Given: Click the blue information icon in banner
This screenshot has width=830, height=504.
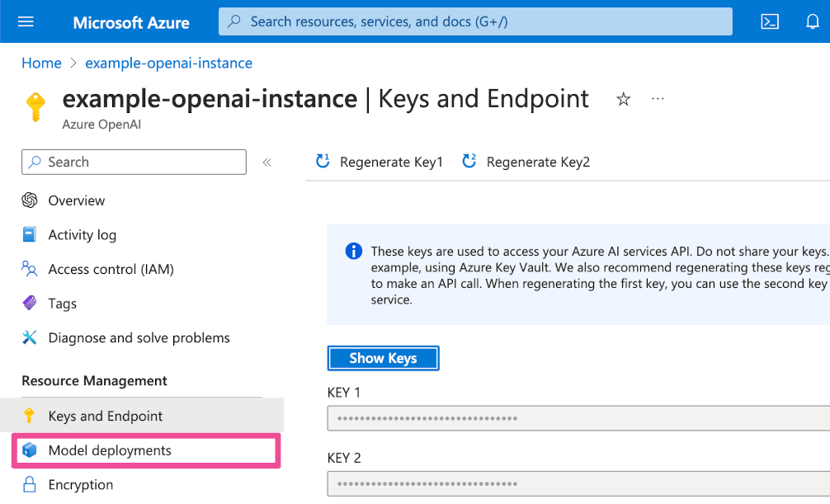Looking at the screenshot, I should tap(354, 251).
